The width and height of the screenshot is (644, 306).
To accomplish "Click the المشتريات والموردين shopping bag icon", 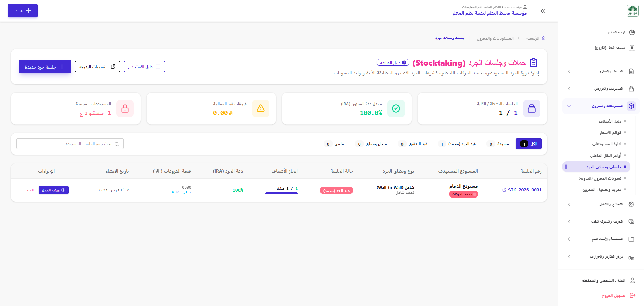I will pos(631,89).
